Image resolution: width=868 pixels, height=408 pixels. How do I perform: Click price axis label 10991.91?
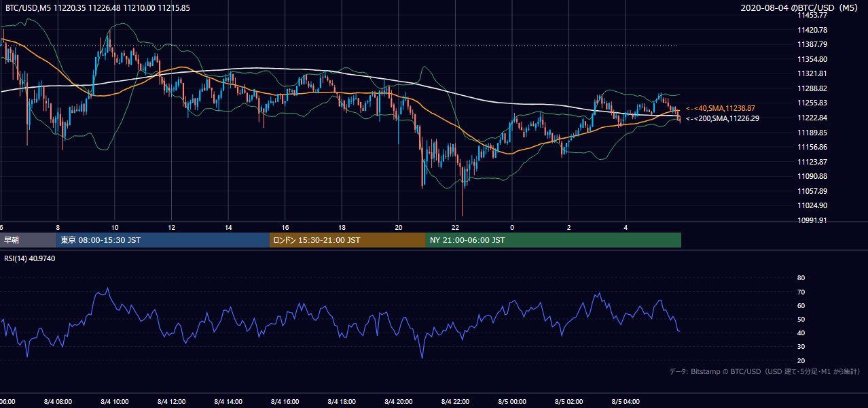point(812,220)
